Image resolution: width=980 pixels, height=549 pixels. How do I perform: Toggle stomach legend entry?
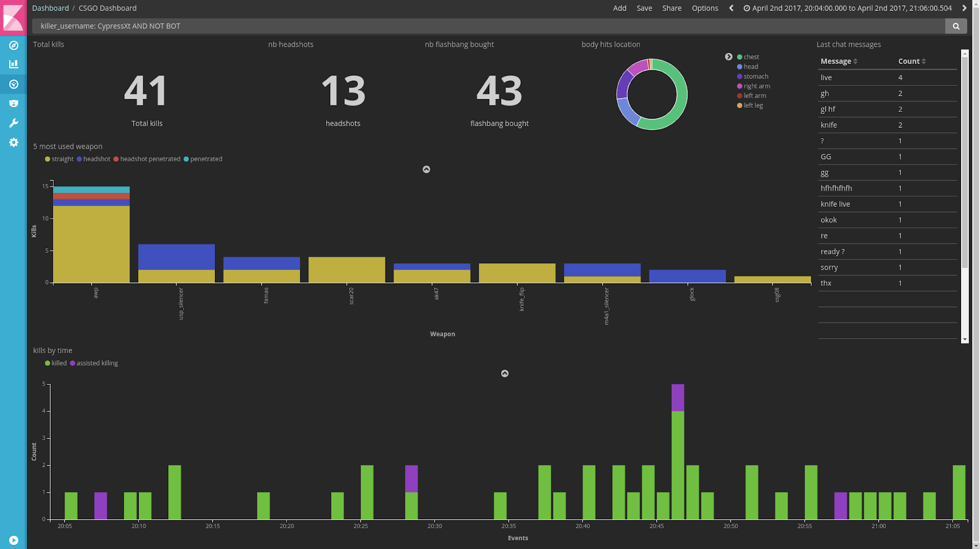coord(752,77)
